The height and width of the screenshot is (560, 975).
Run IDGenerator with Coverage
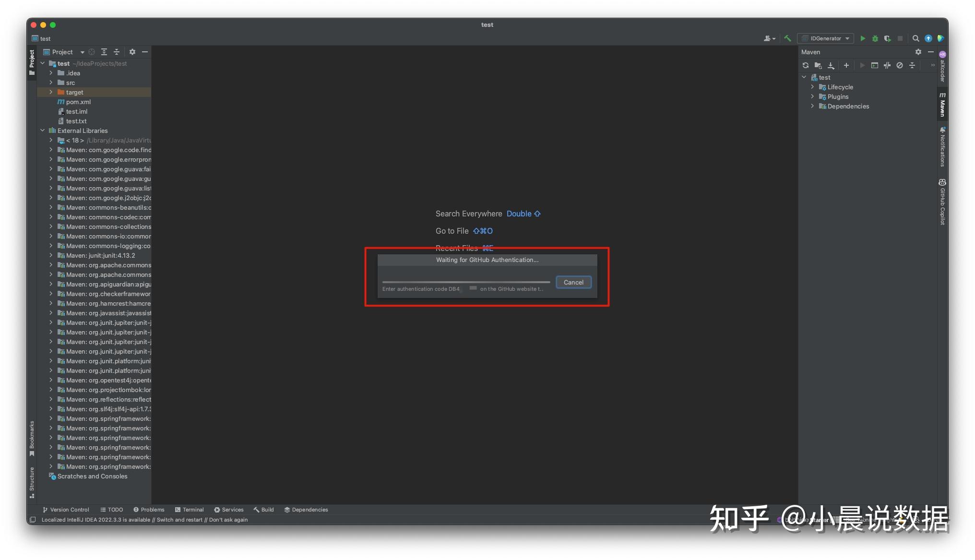888,38
